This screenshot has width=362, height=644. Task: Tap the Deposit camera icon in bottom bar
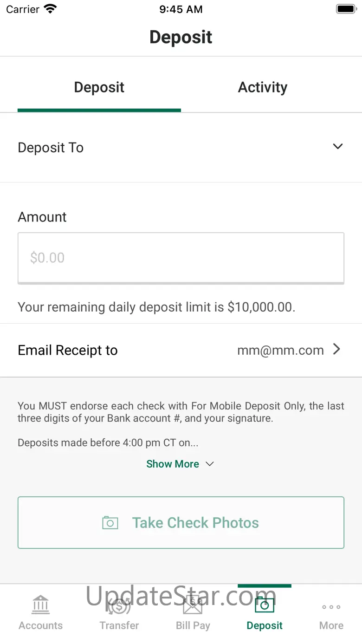[x=265, y=605]
